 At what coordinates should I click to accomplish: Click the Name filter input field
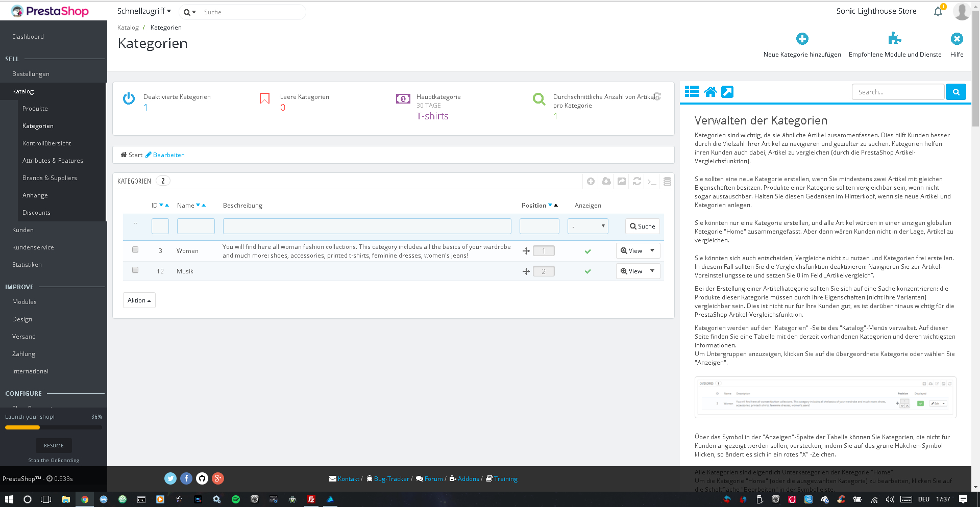click(x=195, y=226)
